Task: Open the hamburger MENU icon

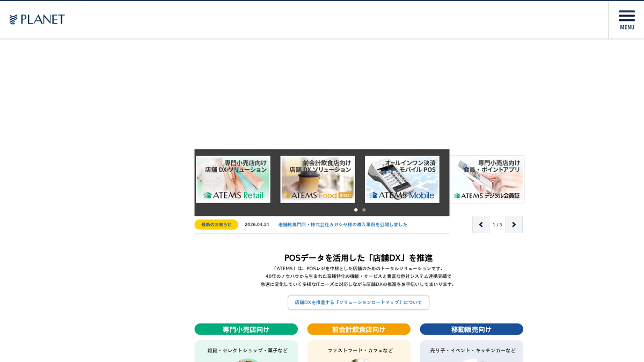Action: 626,20
